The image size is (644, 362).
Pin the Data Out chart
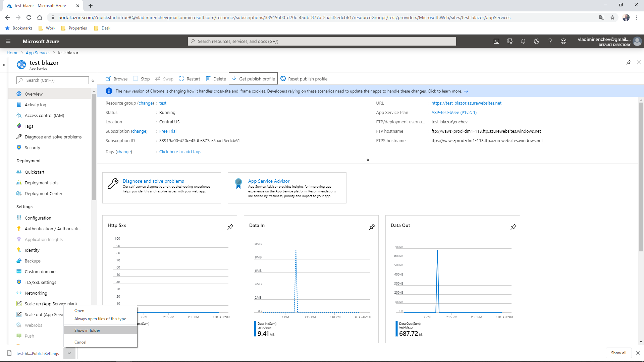tap(514, 227)
